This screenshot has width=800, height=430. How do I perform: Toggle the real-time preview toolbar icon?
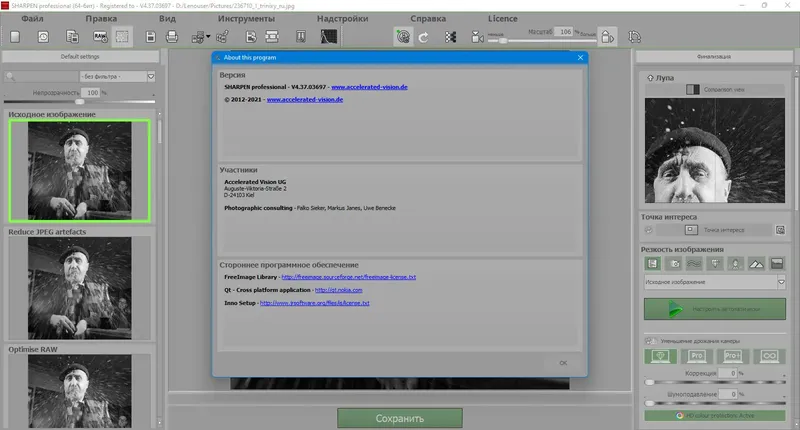(403, 37)
